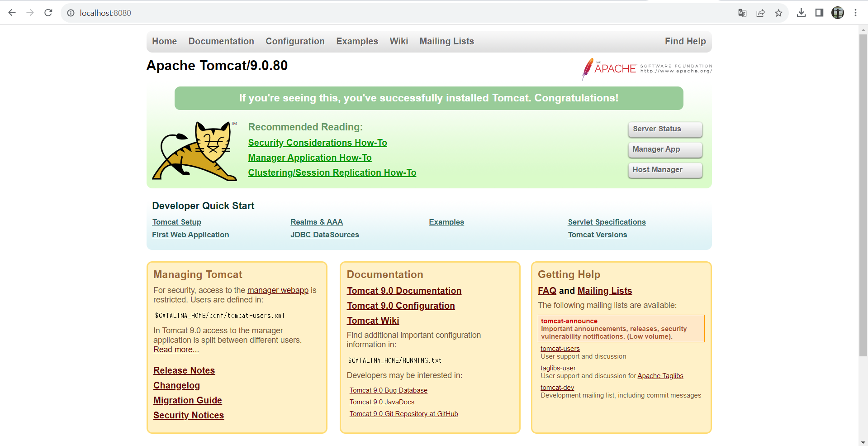Open the taglibs-user mailing list link
The image size is (868, 446).
click(558, 368)
